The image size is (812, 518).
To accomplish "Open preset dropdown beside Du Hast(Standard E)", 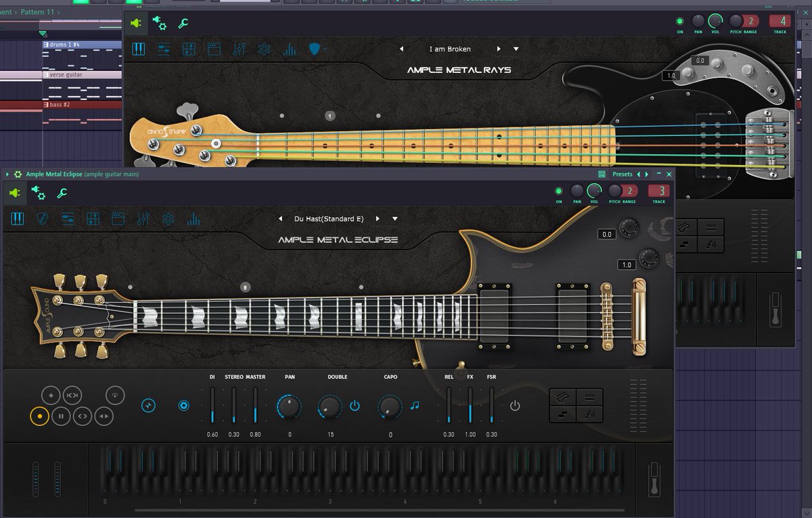I will (395, 219).
